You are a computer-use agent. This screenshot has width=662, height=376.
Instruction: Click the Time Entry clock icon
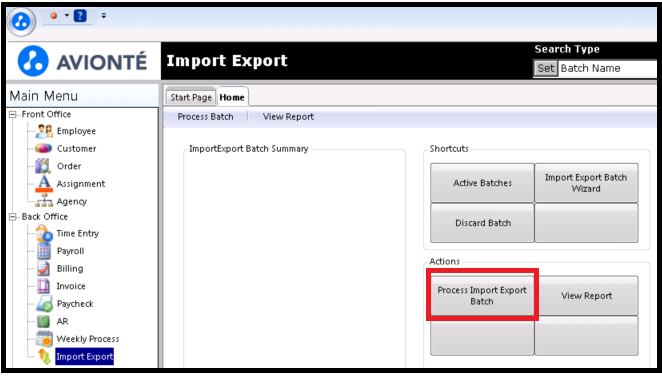click(x=44, y=233)
